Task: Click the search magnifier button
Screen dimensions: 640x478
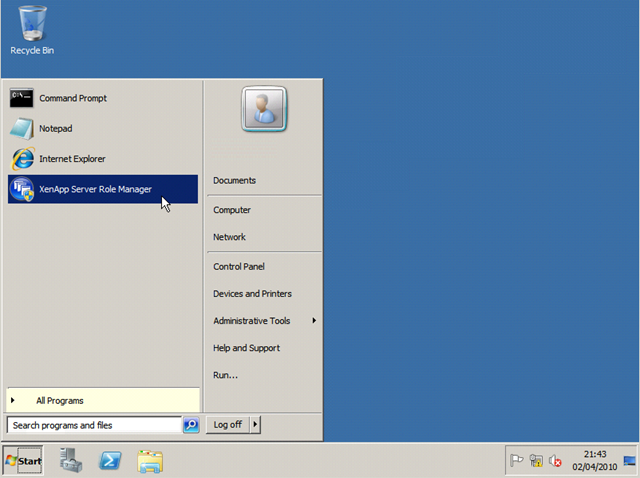Action: click(x=191, y=425)
